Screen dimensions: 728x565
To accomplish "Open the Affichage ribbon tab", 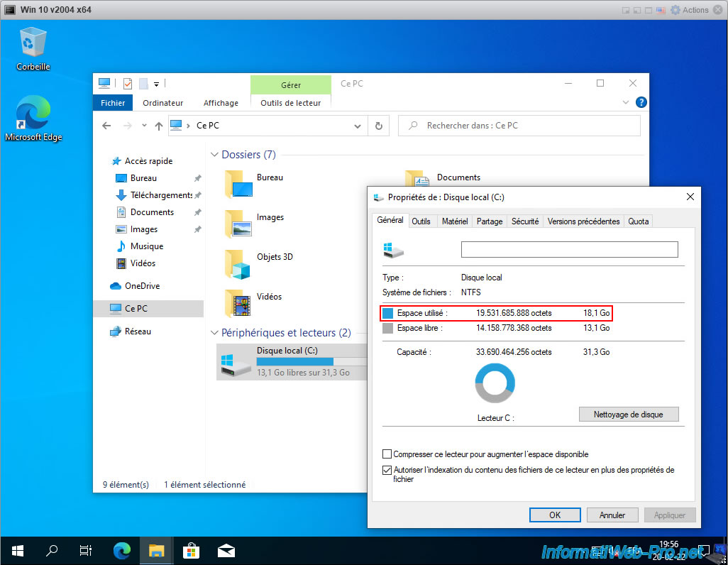I will (x=221, y=103).
